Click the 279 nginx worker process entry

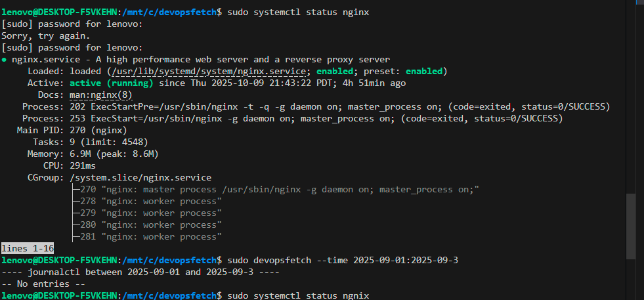click(x=151, y=213)
